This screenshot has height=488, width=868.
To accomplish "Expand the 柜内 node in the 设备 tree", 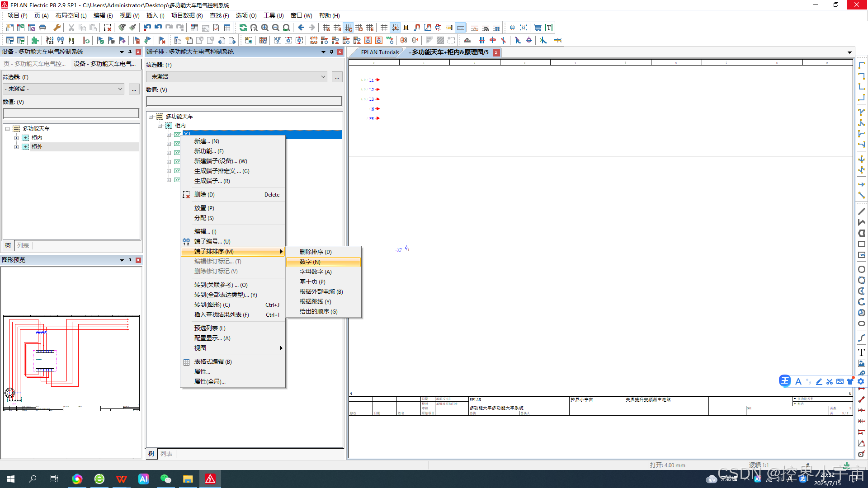I will 16,138.
